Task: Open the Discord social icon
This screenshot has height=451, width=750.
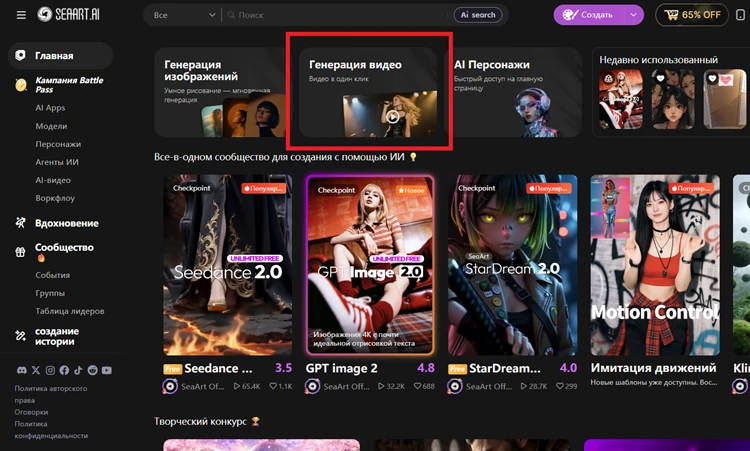Action: (22, 370)
